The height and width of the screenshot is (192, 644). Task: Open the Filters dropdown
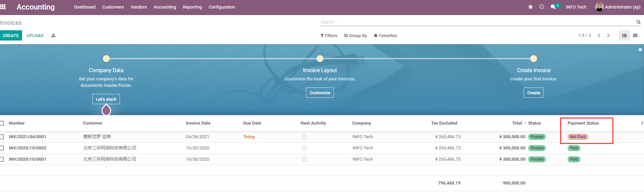(x=329, y=36)
